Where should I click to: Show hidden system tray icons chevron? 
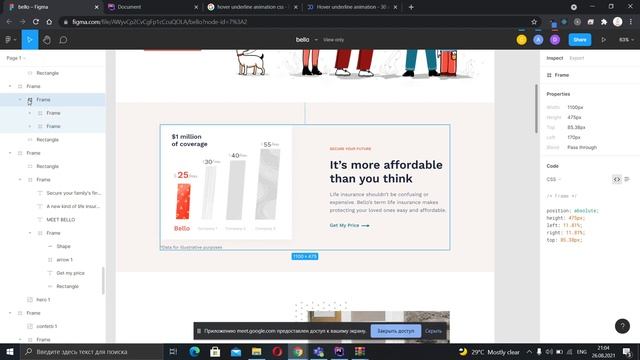coord(529,351)
